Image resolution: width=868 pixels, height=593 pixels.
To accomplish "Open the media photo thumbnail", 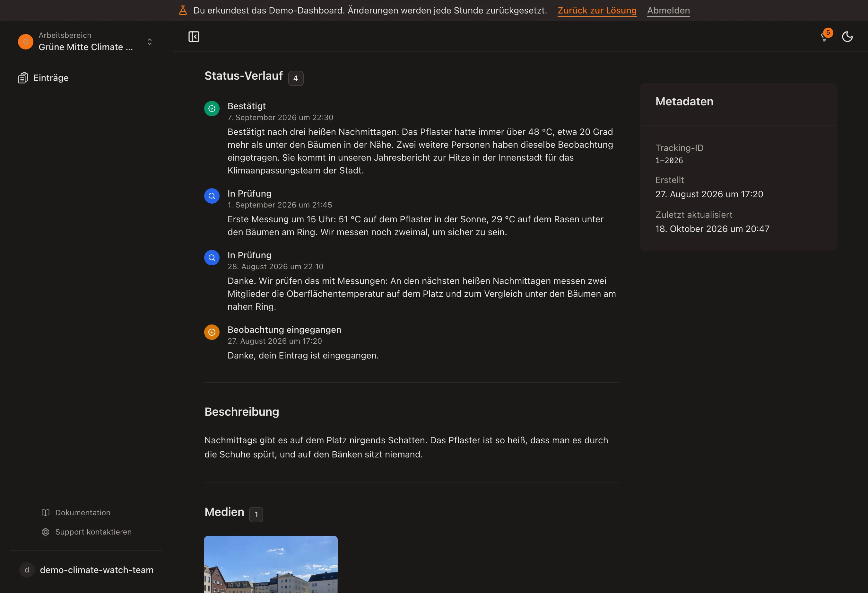I will (x=271, y=564).
